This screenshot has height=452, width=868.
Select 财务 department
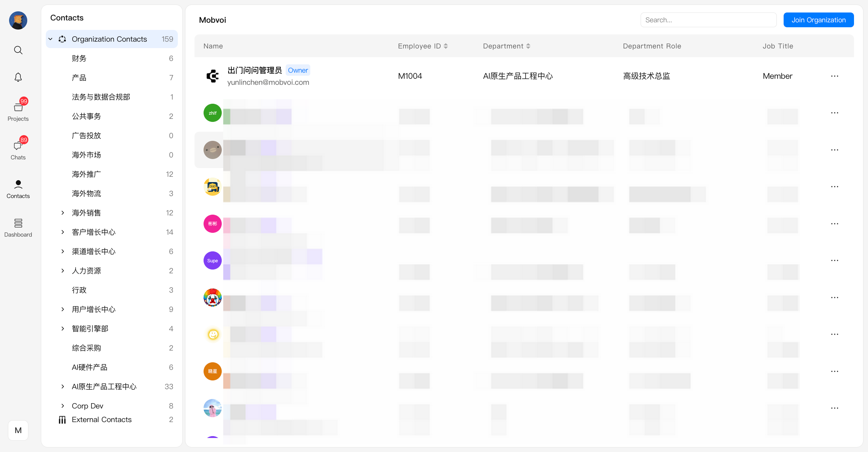coord(112,58)
